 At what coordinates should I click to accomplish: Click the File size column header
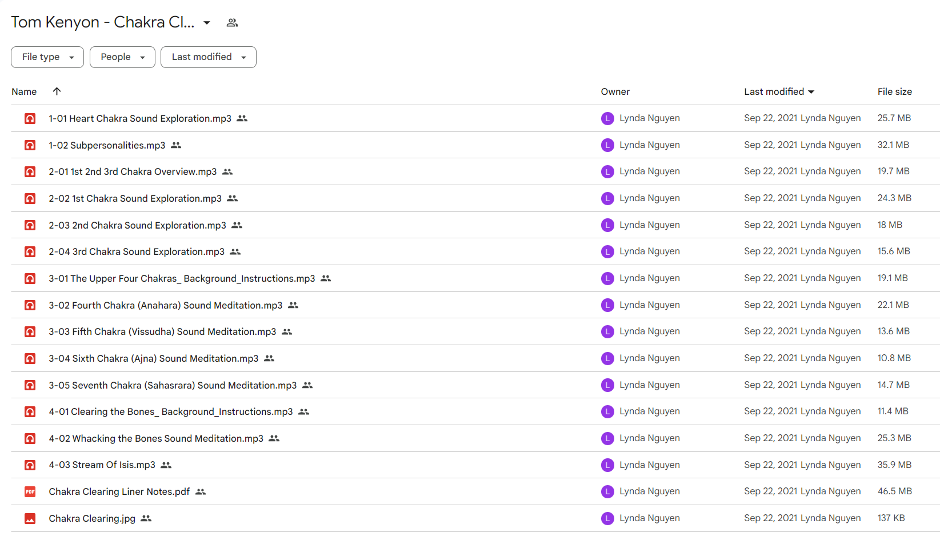(895, 91)
